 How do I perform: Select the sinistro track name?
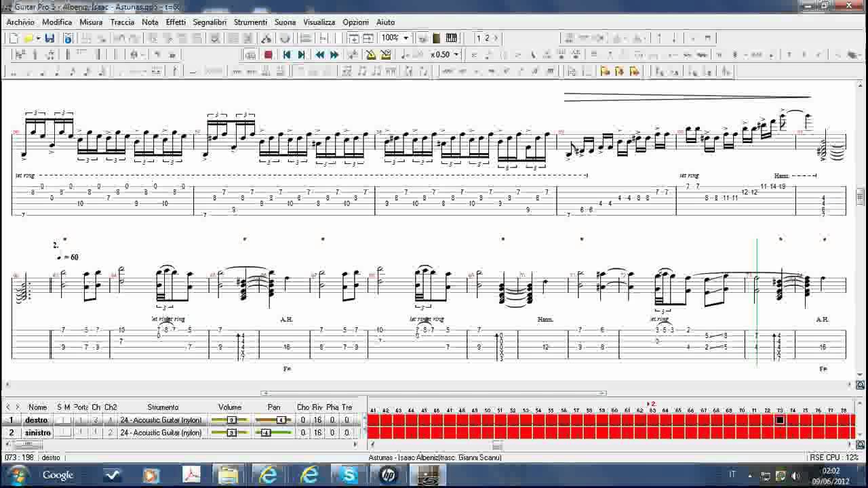[x=37, y=432]
